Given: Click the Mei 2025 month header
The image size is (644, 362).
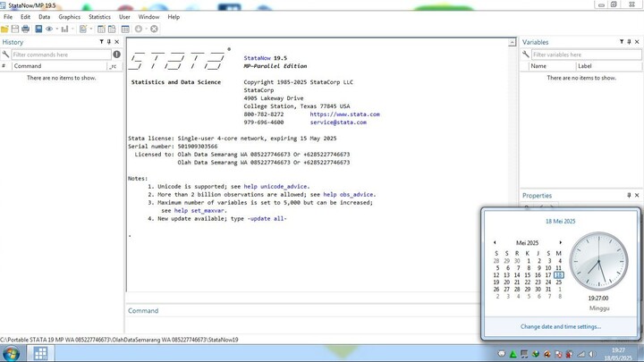Looking at the screenshot, I should point(527,243).
